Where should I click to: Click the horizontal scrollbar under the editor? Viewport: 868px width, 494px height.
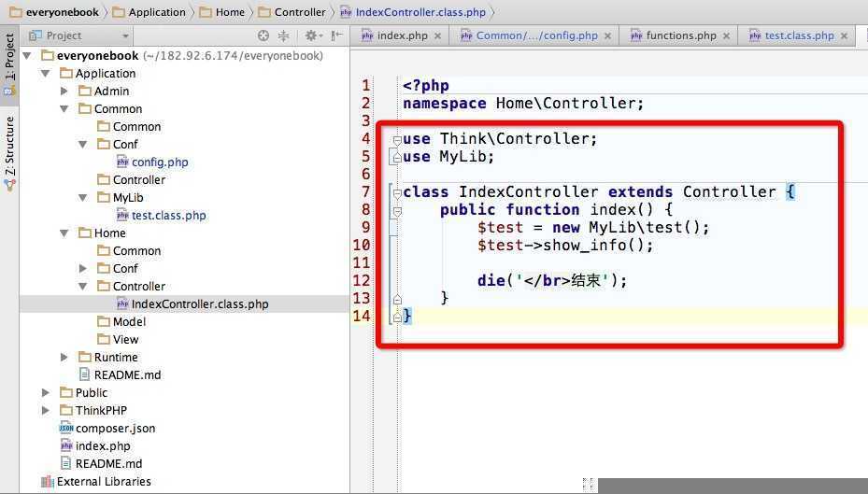coord(733,486)
